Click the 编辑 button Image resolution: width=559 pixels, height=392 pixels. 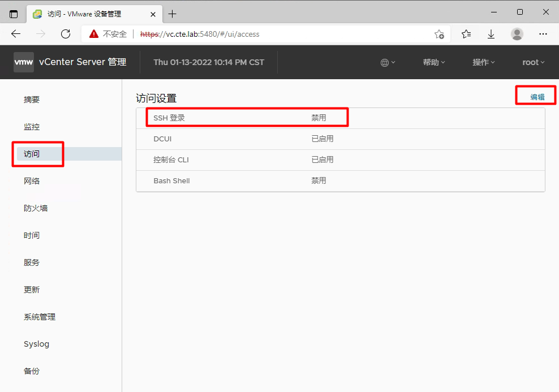pyautogui.click(x=535, y=95)
